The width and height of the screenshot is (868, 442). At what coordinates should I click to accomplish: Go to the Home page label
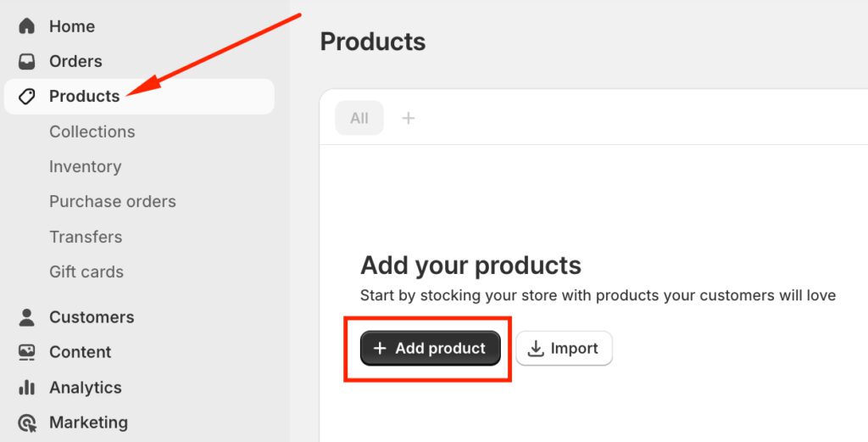pos(72,26)
